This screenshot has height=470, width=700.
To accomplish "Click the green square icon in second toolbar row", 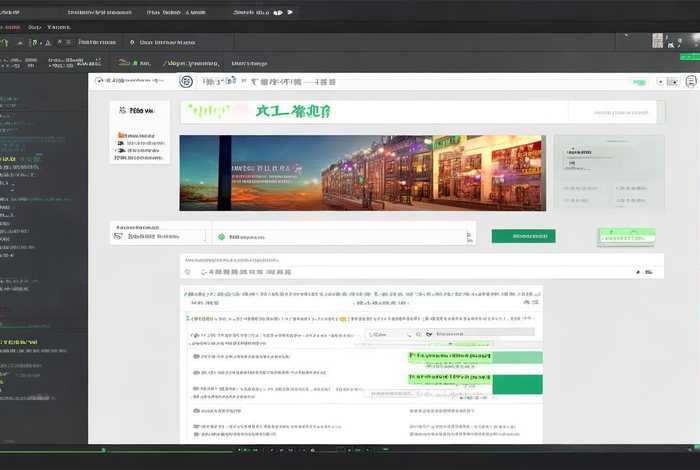I will coord(135,63).
